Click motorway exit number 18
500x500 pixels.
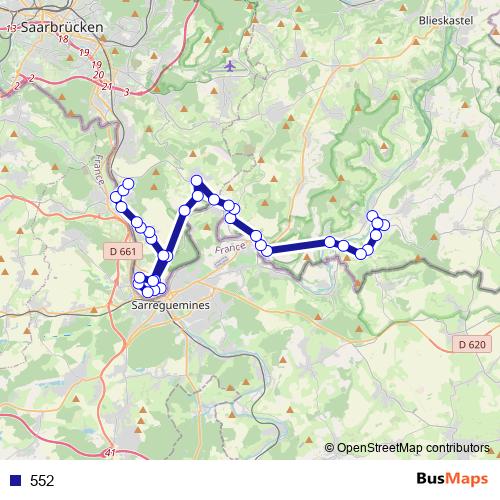63,39
